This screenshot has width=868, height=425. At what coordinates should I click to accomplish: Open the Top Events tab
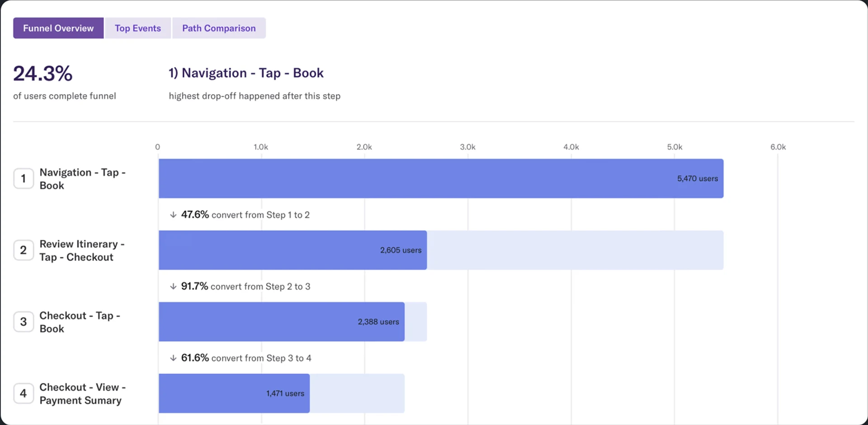[137, 28]
